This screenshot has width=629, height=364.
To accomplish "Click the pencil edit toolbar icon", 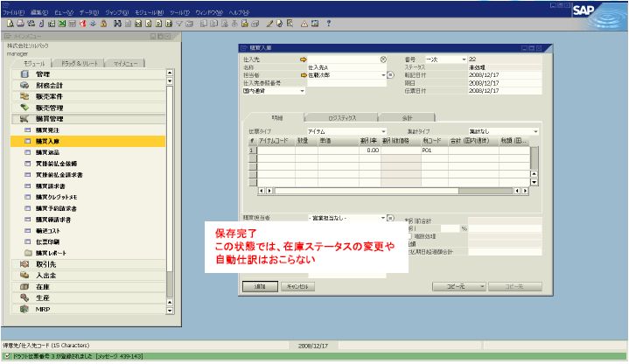I will (269, 24).
